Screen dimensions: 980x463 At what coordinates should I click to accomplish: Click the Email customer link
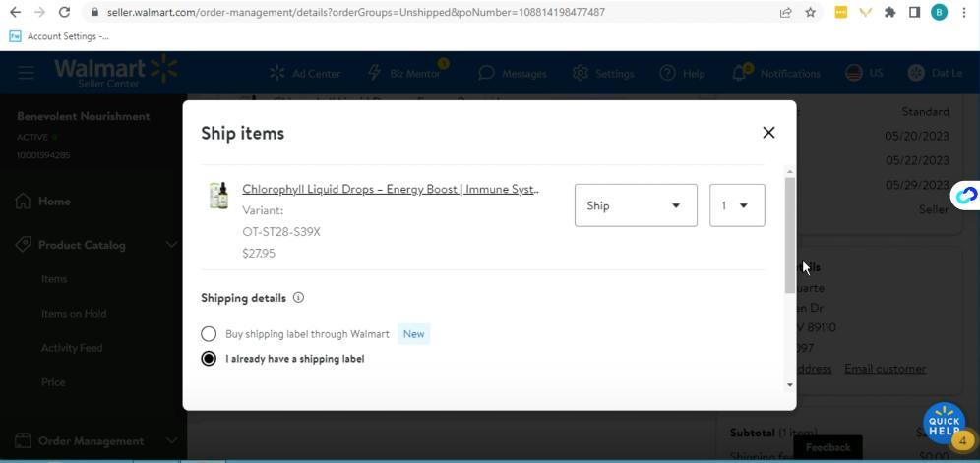click(885, 369)
